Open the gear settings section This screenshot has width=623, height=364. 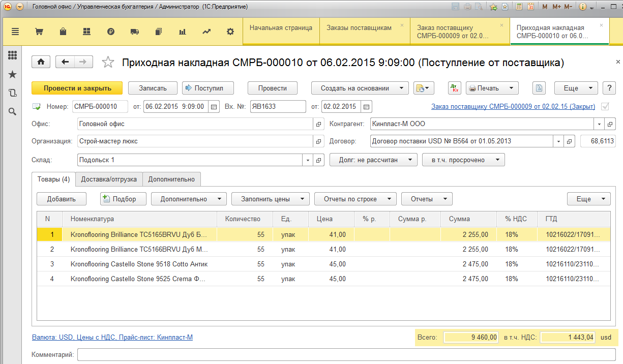(x=230, y=32)
